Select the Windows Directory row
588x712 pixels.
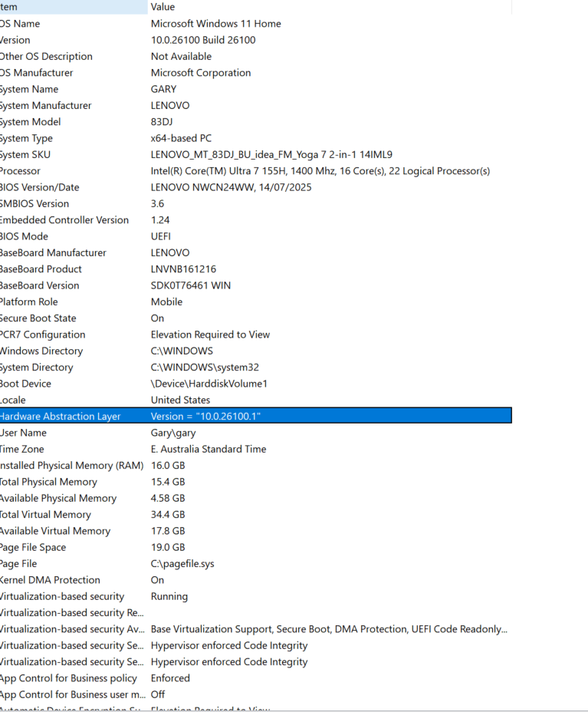click(256, 351)
